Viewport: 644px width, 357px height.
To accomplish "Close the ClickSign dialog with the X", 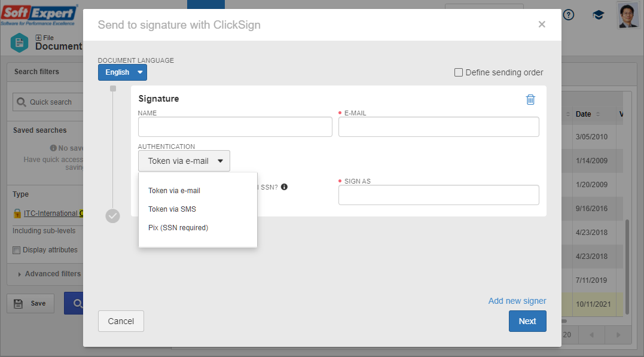I will coord(542,25).
